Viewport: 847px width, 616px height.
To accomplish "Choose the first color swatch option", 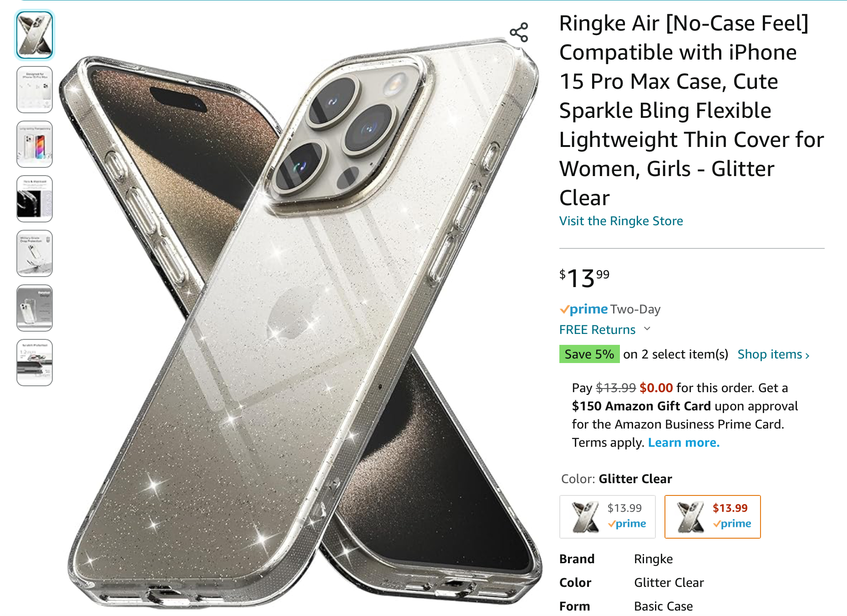I will pyautogui.click(x=607, y=517).
